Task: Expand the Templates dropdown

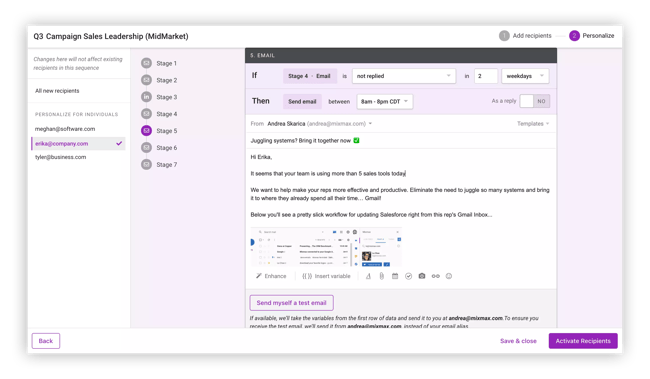Action: [533, 124]
